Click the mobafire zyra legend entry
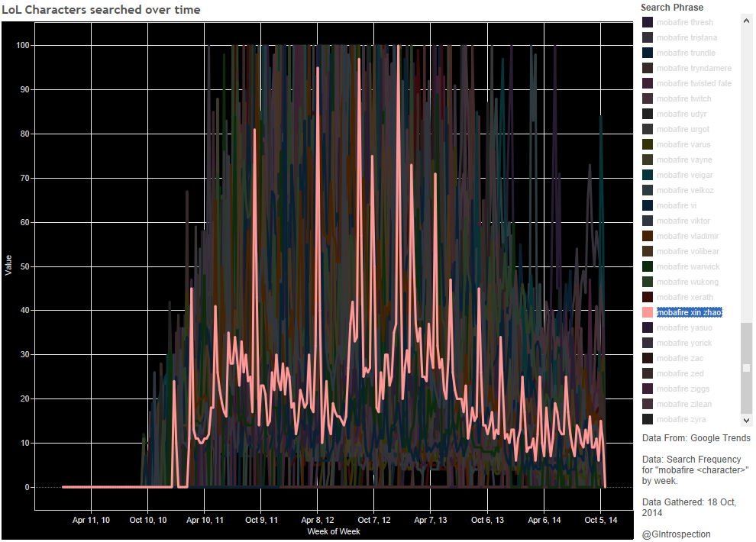Screen dimensions: 756x542 coord(681,419)
